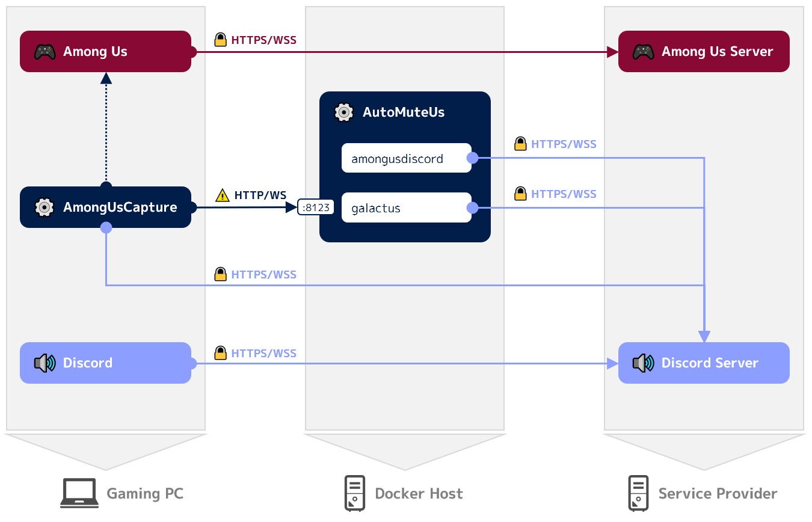This screenshot has height=522, width=812.
Task: Click the laptop icon next to Gaming PC
Action: coord(79,494)
